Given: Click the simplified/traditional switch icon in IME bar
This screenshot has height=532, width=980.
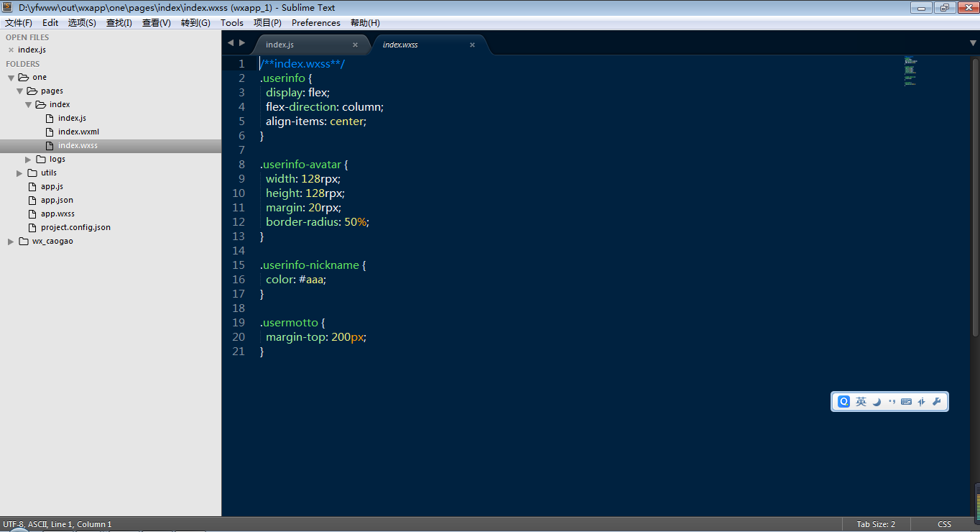Looking at the screenshot, I should [x=921, y=402].
